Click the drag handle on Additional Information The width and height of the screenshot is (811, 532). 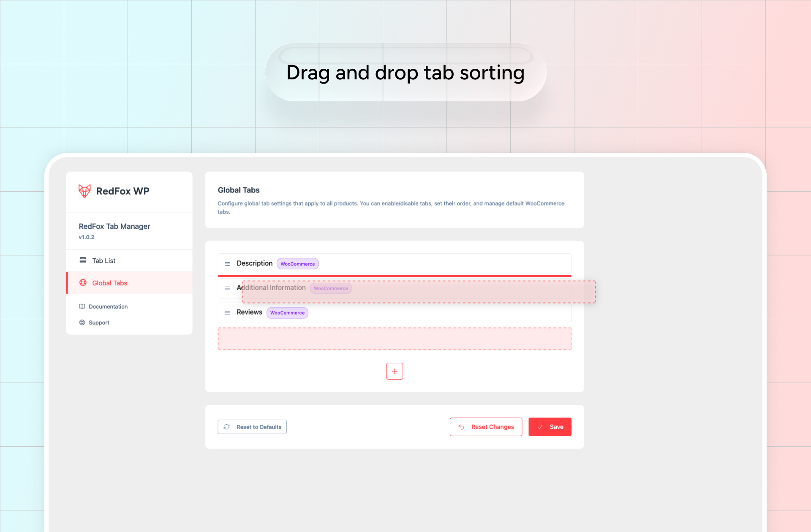(228, 288)
